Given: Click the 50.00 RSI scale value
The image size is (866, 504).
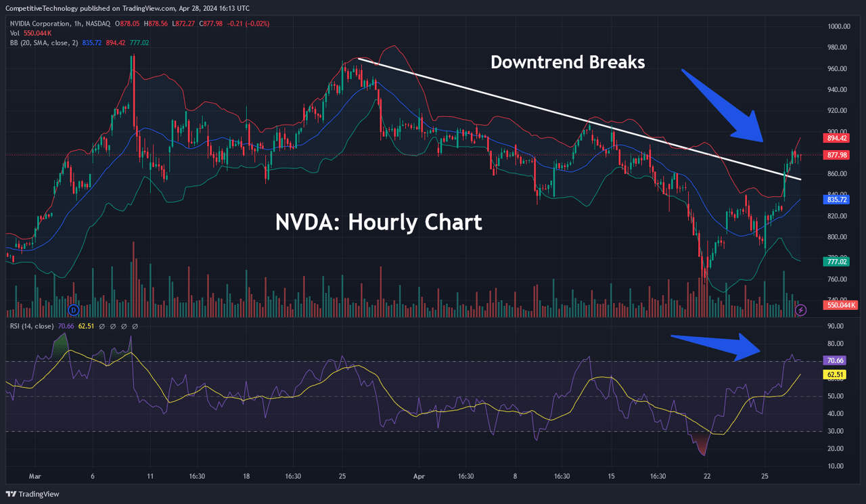Looking at the screenshot, I should pos(835,396).
